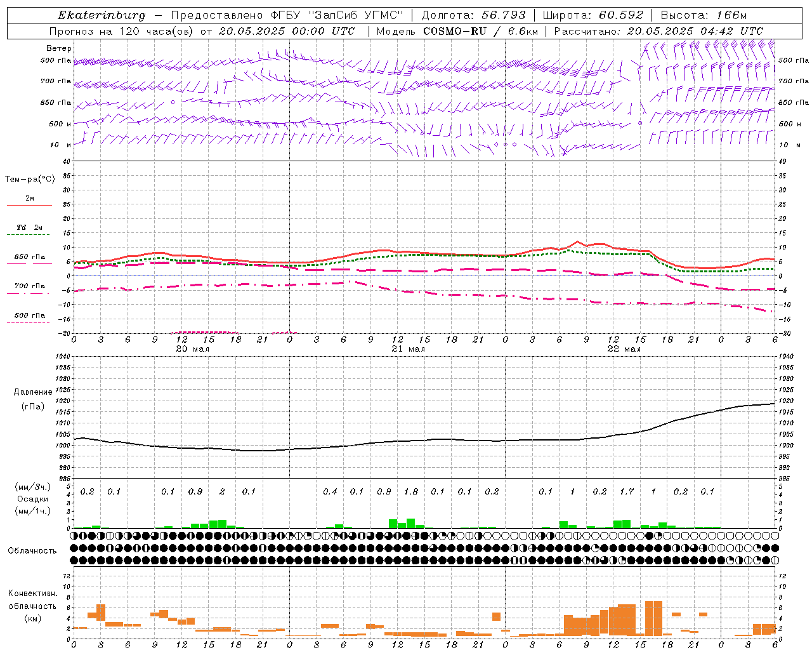The image size is (812, 650).
Task: Click the "Облачность" cloud cover label
Action: (x=32, y=551)
